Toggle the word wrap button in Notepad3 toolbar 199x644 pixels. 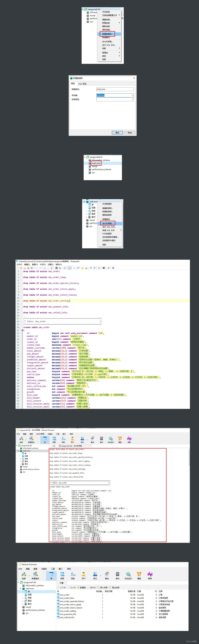coord(70,268)
